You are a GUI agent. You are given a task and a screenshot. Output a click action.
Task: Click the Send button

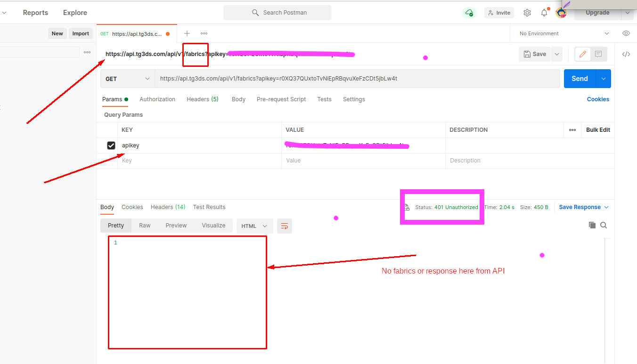click(580, 79)
